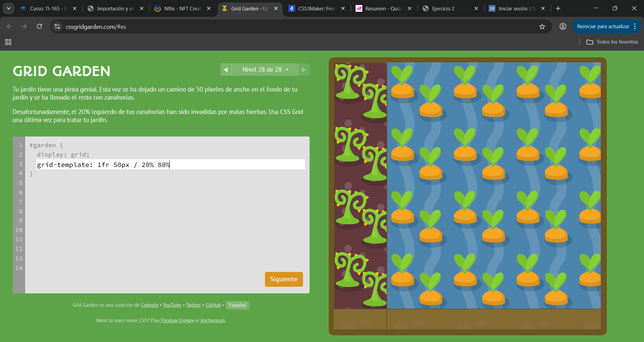The width and height of the screenshot is (644, 342).
Task: Reload the Grid Garden page
Action: (39, 26)
